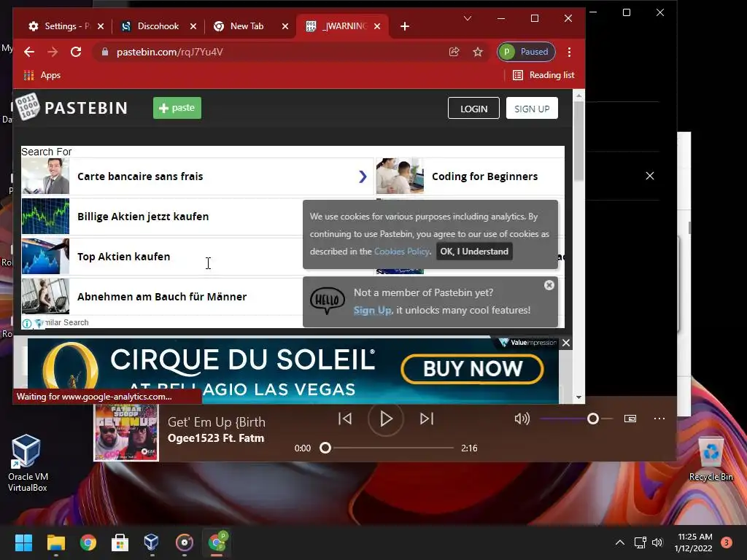
Task: Open the tab search dropdown chevron
Action: coord(468,18)
